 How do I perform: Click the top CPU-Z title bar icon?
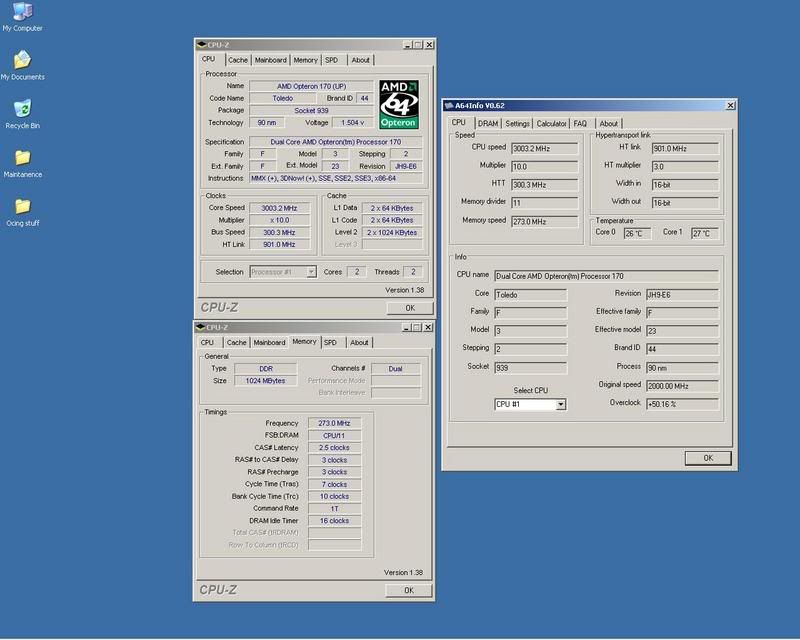(x=201, y=45)
